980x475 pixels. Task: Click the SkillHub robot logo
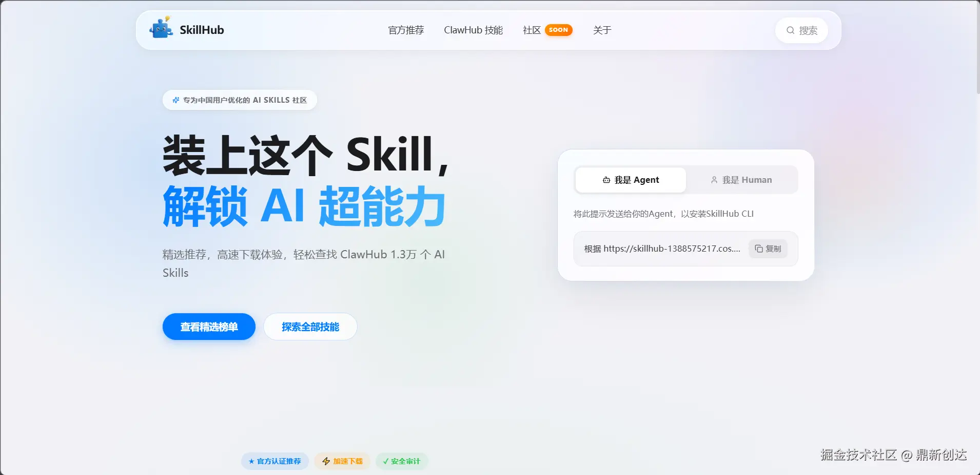point(161,29)
